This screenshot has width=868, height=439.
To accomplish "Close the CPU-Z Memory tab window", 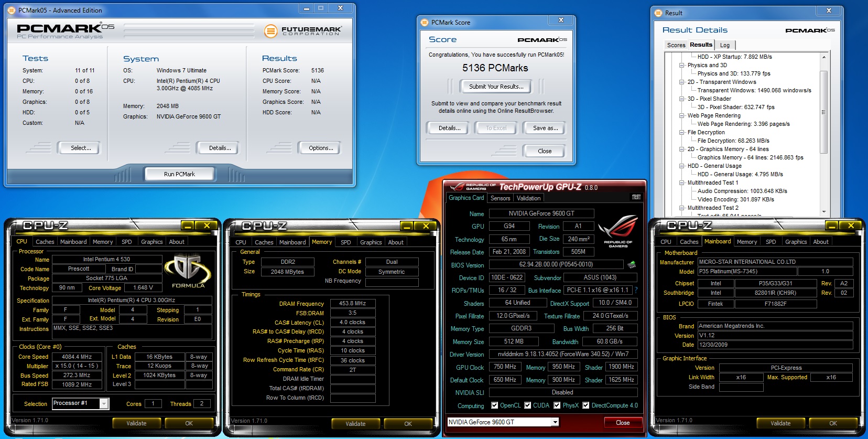I will [426, 226].
